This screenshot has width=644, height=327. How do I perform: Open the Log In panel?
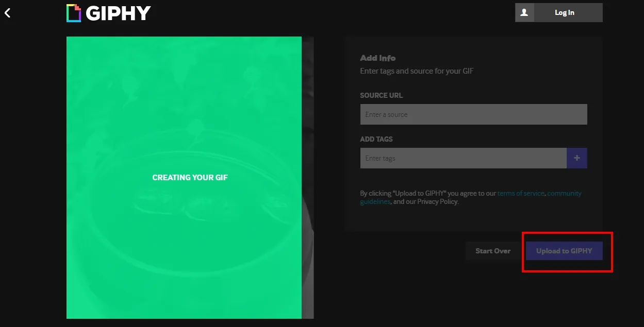point(564,12)
